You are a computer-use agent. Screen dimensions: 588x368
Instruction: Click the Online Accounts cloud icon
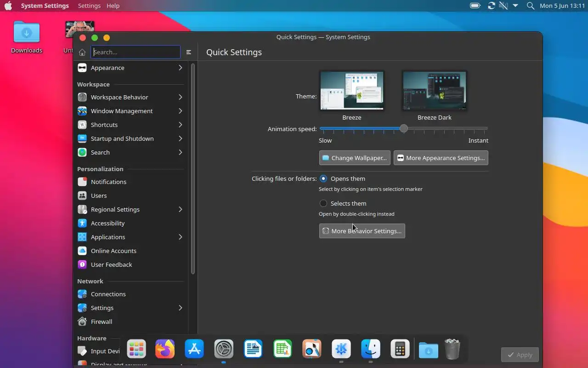[x=82, y=251]
